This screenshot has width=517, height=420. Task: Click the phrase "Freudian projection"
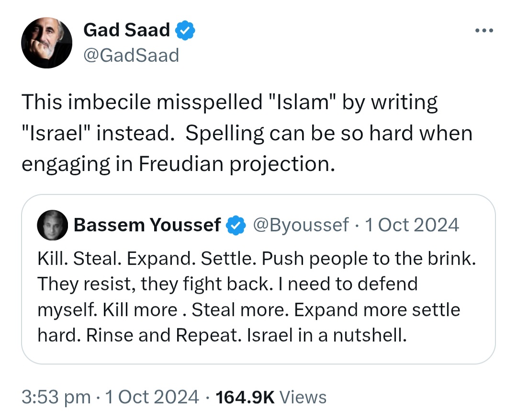click(x=235, y=164)
